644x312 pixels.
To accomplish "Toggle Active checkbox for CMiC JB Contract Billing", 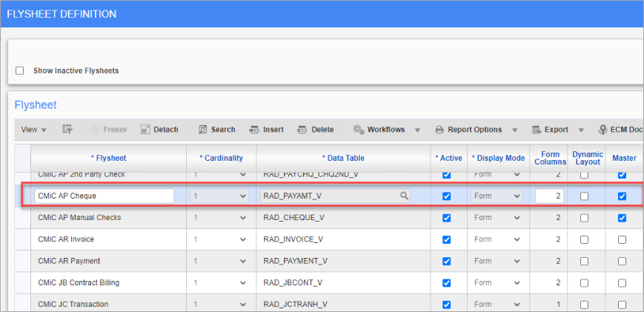I will [x=446, y=283].
